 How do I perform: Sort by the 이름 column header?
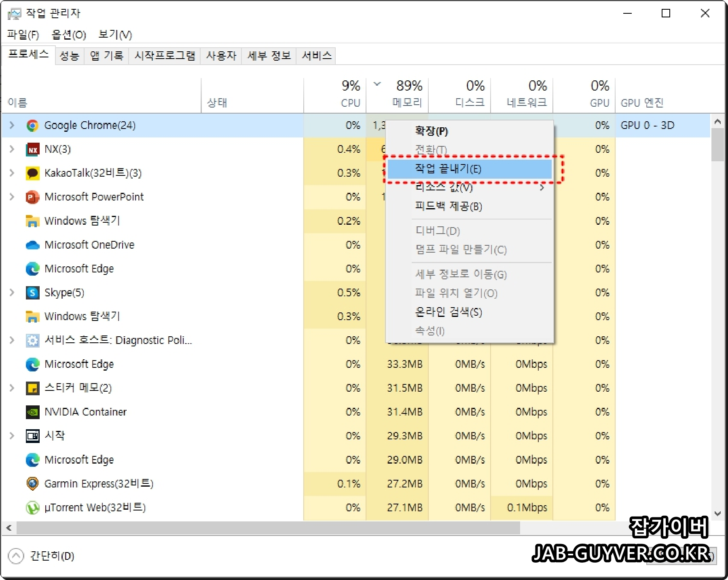click(x=101, y=95)
